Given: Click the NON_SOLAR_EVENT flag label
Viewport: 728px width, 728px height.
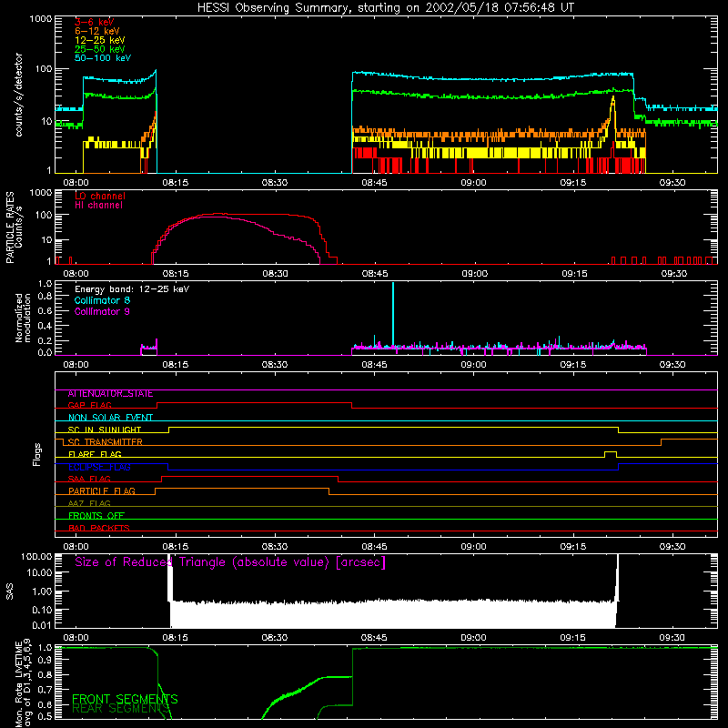Looking at the screenshot, I should click(110, 418).
